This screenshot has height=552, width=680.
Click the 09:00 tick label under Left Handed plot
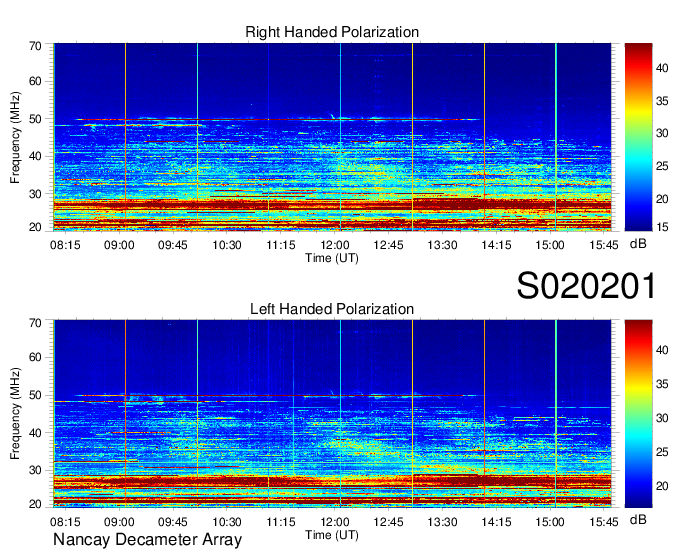point(119,522)
